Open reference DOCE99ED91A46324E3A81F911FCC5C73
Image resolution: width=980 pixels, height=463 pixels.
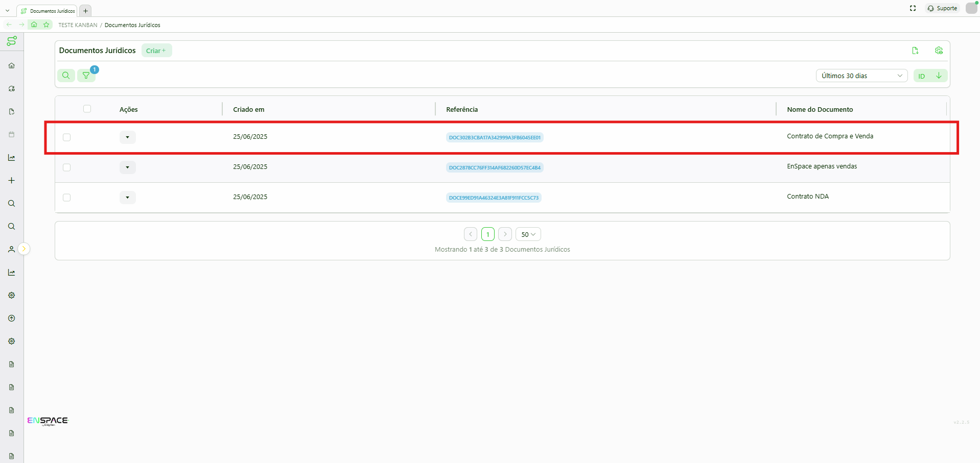[494, 198]
